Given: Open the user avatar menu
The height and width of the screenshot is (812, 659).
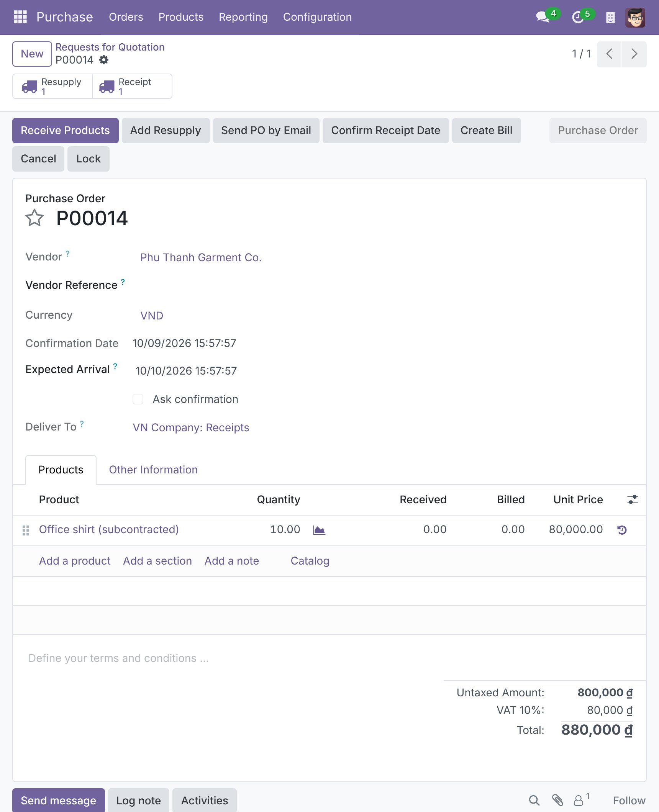Looking at the screenshot, I should point(635,17).
